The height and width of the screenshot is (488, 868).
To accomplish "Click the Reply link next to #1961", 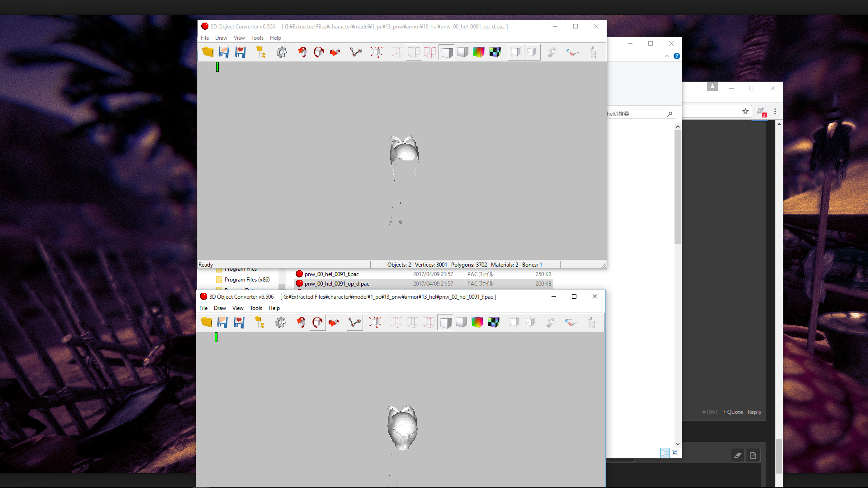I will click(754, 412).
